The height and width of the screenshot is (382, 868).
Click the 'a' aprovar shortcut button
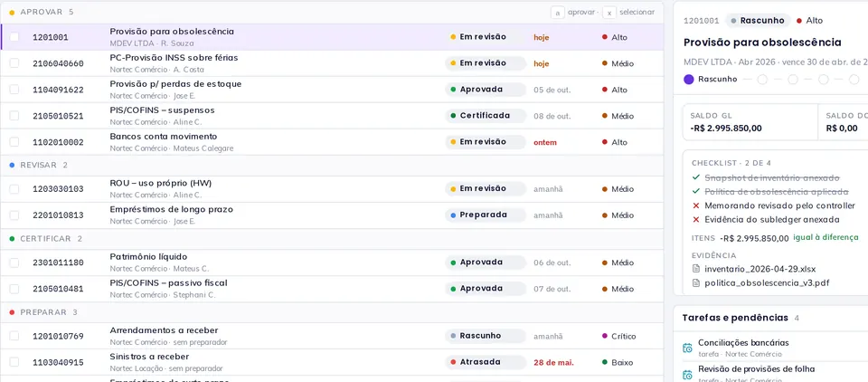pyautogui.click(x=558, y=12)
